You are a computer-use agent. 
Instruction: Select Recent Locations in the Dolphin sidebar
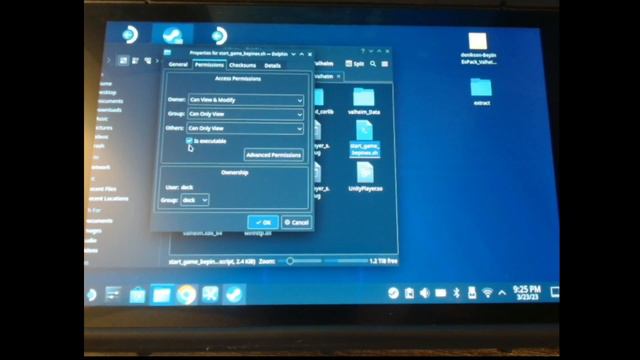click(108, 199)
